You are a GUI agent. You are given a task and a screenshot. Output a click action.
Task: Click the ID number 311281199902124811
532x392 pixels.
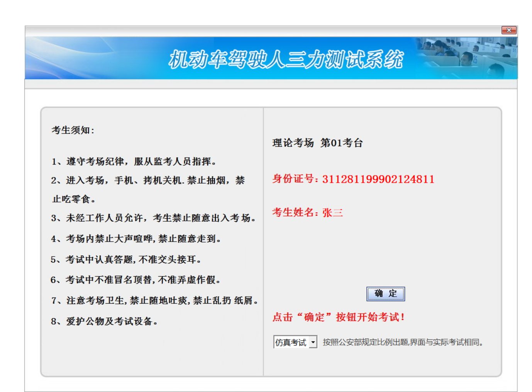pyautogui.click(x=378, y=179)
